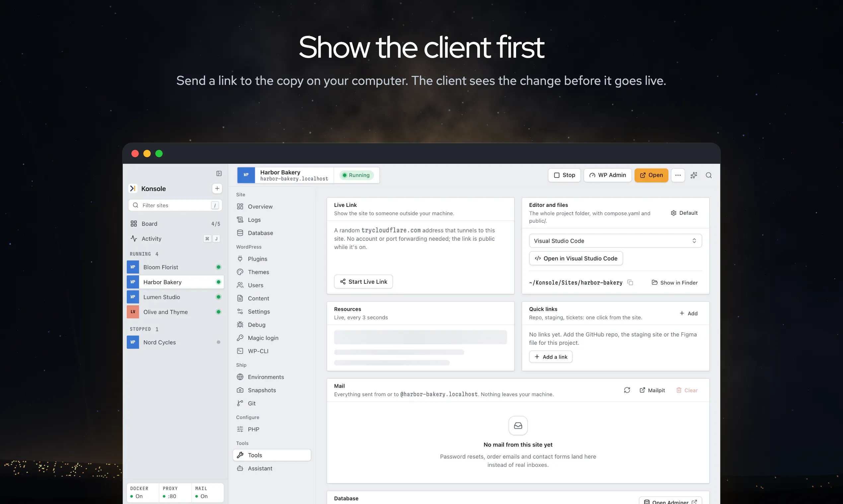843x504 pixels.
Task: Open the WP-CLI terminal page
Action: [x=271, y=351]
